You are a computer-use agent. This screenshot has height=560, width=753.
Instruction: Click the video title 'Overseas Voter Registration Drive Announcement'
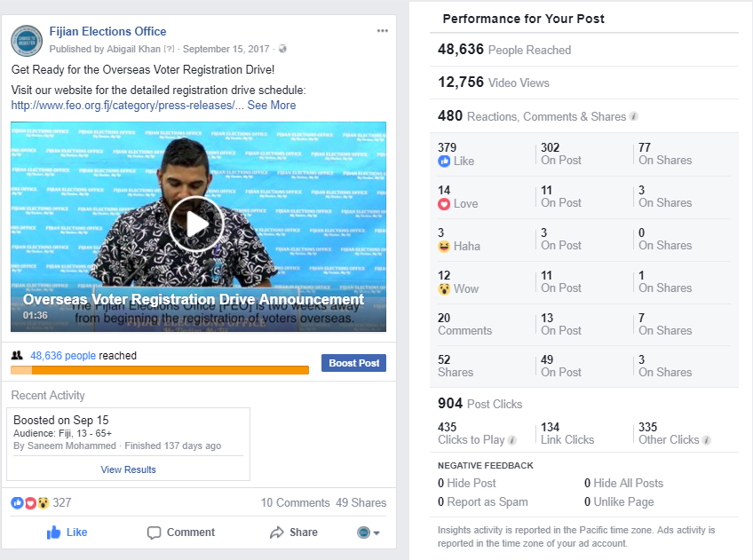point(194,299)
